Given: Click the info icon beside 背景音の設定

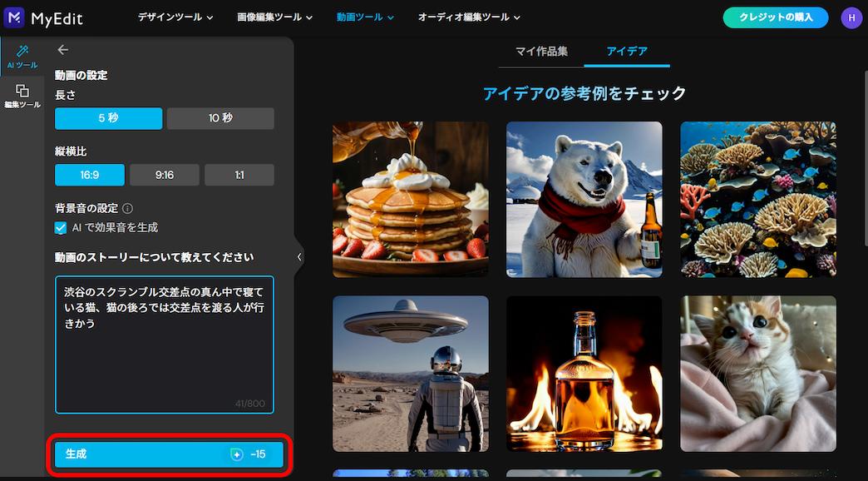Looking at the screenshot, I should [127, 208].
